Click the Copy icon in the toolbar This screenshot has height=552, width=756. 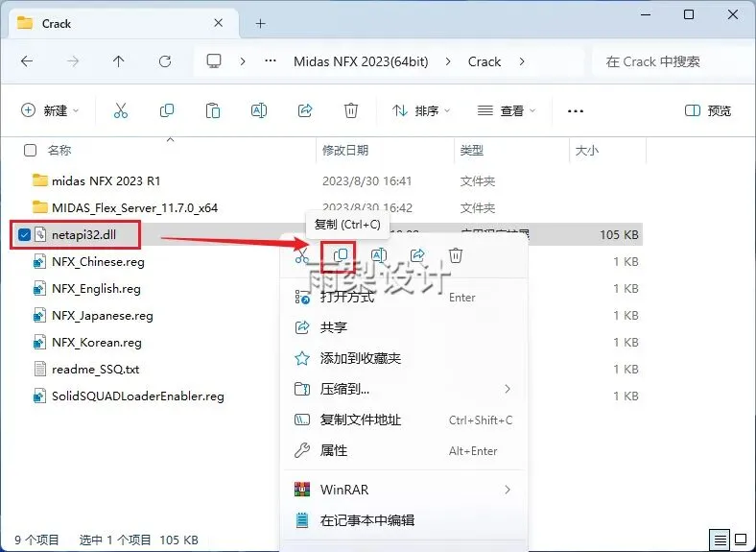167,110
